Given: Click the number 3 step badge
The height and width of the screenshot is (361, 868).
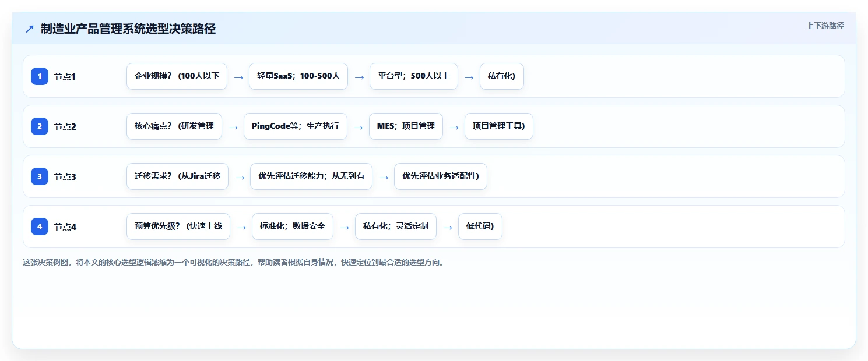Looking at the screenshot, I should click(40, 176).
